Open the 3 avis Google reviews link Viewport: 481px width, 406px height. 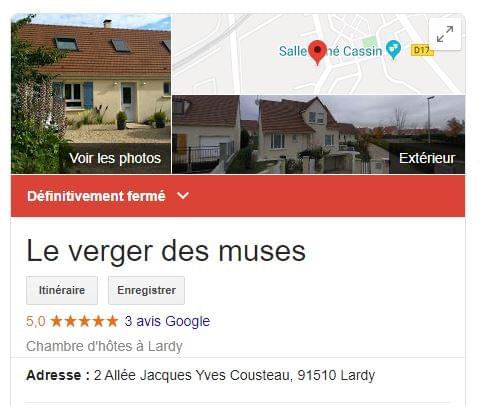(167, 321)
